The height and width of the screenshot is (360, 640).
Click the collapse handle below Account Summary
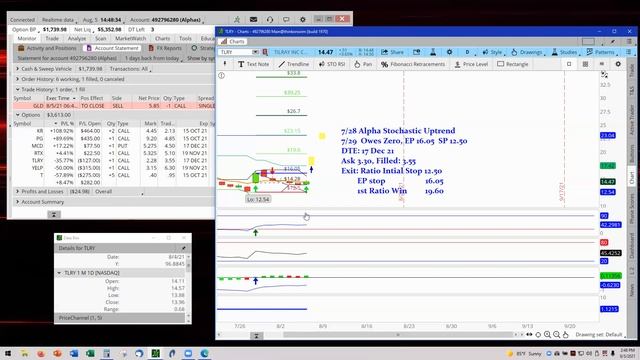(x=54, y=214)
